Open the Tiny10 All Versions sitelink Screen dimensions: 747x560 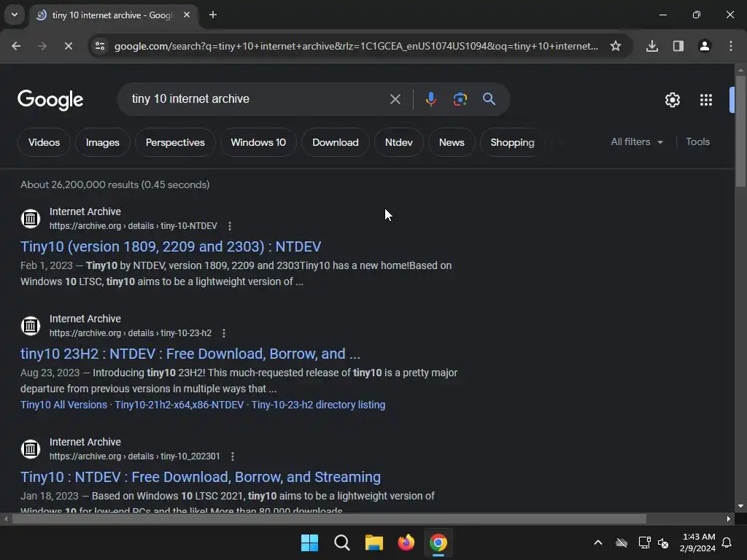coord(64,405)
